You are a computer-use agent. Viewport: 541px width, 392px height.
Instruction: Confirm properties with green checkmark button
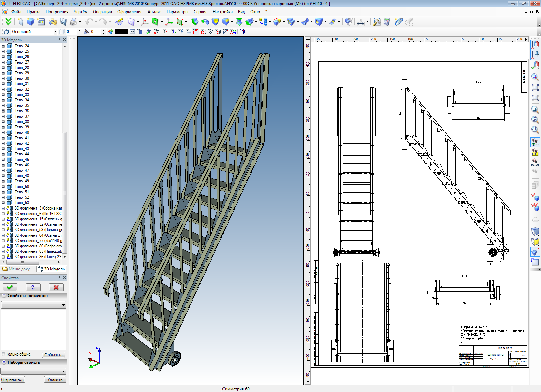pos(10,287)
